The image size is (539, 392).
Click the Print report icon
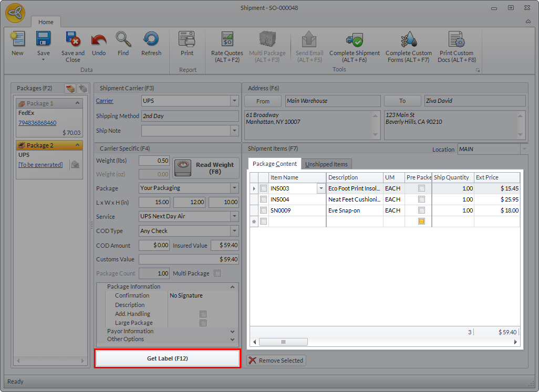click(187, 39)
